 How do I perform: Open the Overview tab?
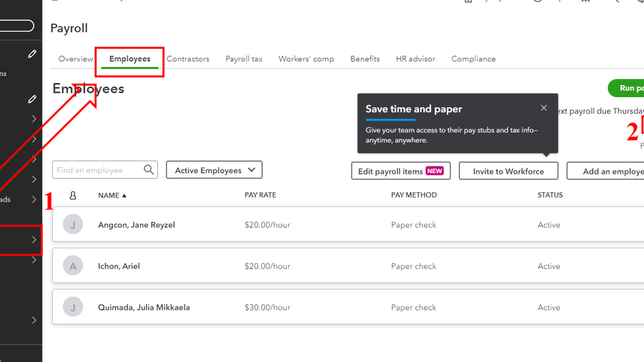[x=75, y=59]
